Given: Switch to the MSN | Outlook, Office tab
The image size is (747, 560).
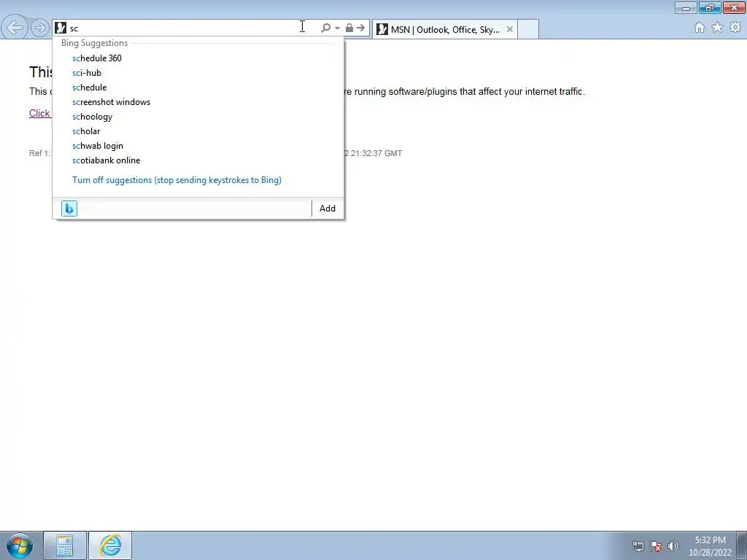Looking at the screenshot, I should (444, 29).
